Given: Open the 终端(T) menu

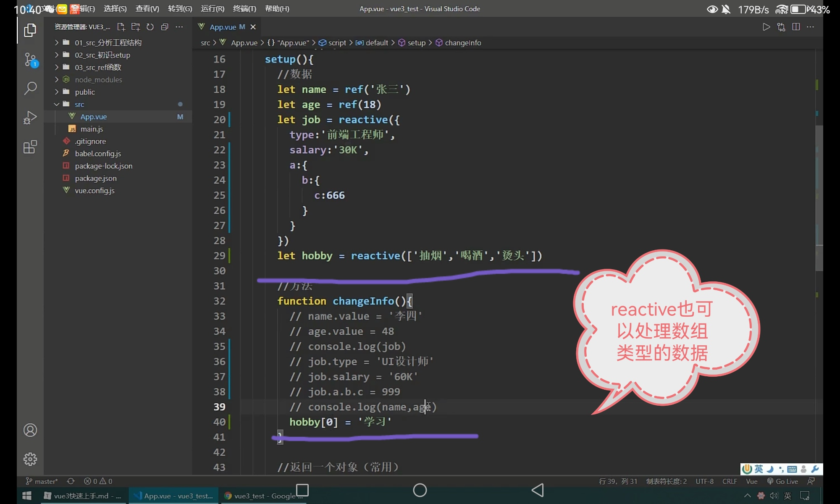Looking at the screenshot, I should pyautogui.click(x=244, y=8).
